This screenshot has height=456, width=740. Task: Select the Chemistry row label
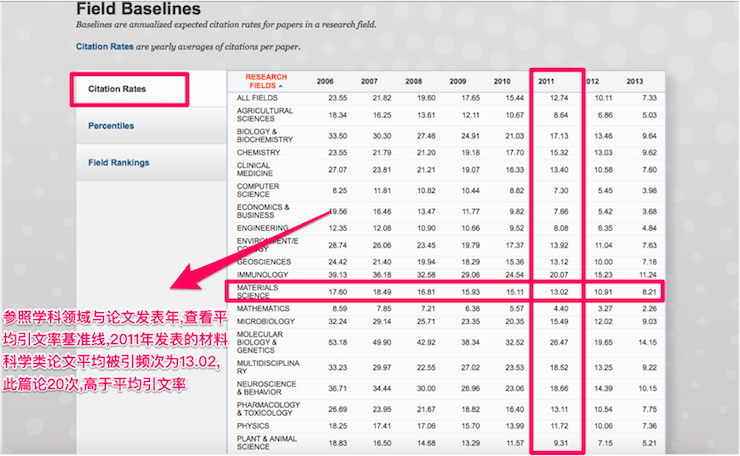[258, 152]
